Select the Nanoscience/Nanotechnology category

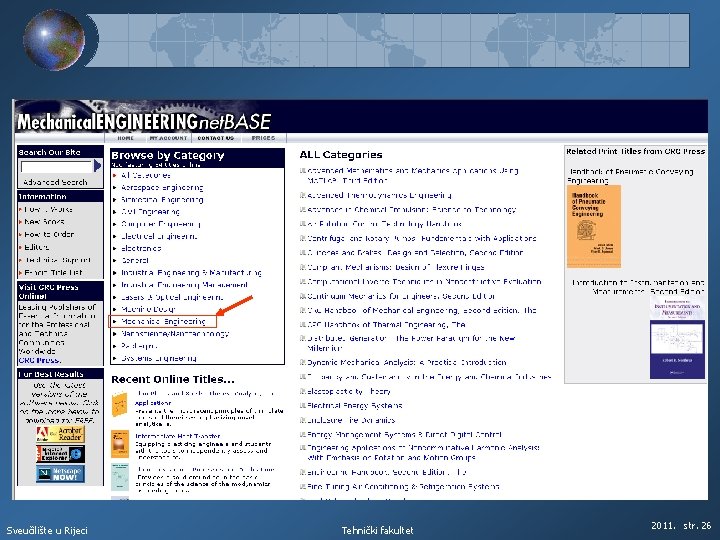coord(175,333)
